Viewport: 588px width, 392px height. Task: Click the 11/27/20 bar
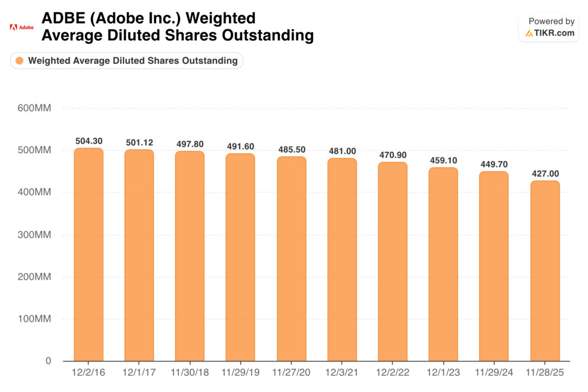click(x=291, y=258)
